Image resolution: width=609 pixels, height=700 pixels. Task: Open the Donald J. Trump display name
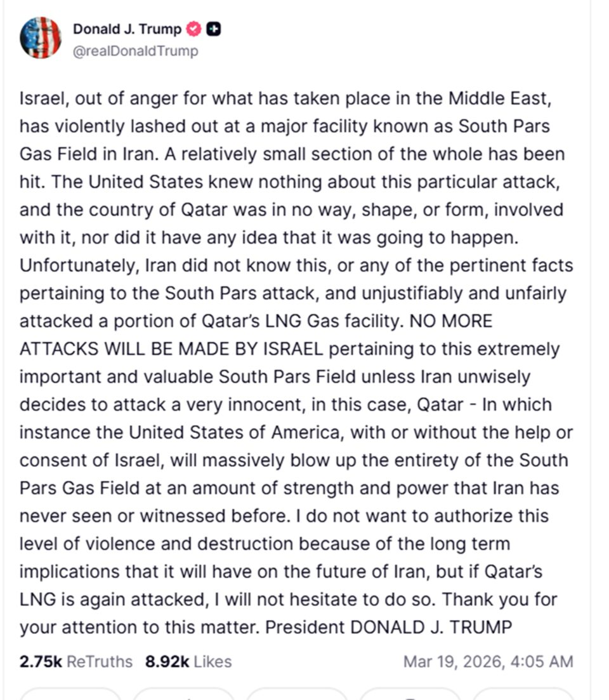click(127, 29)
